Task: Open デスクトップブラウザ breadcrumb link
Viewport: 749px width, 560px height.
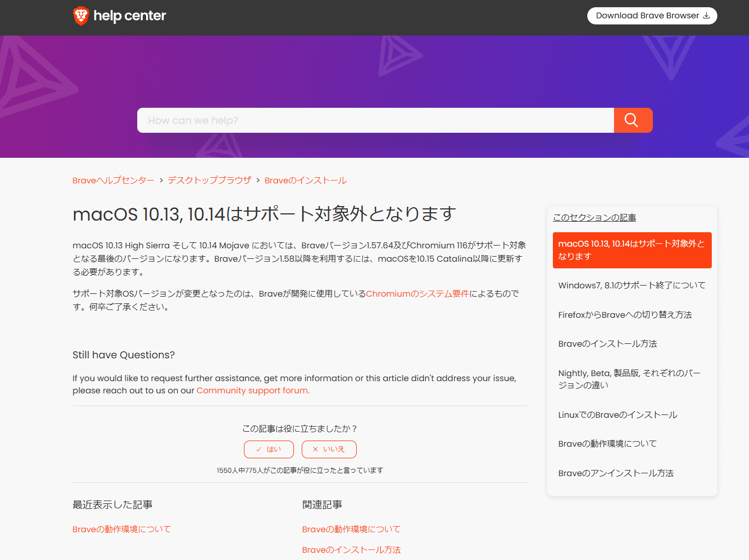Action: coord(209,181)
